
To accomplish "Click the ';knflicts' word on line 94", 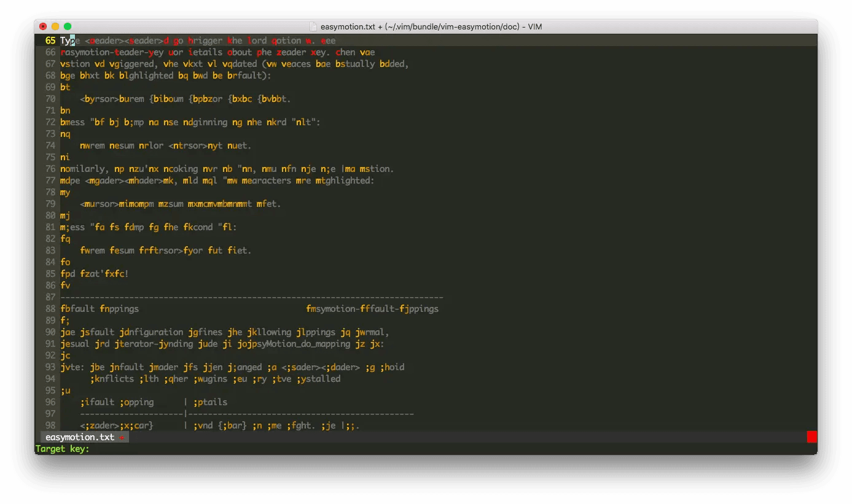I will click(112, 379).
